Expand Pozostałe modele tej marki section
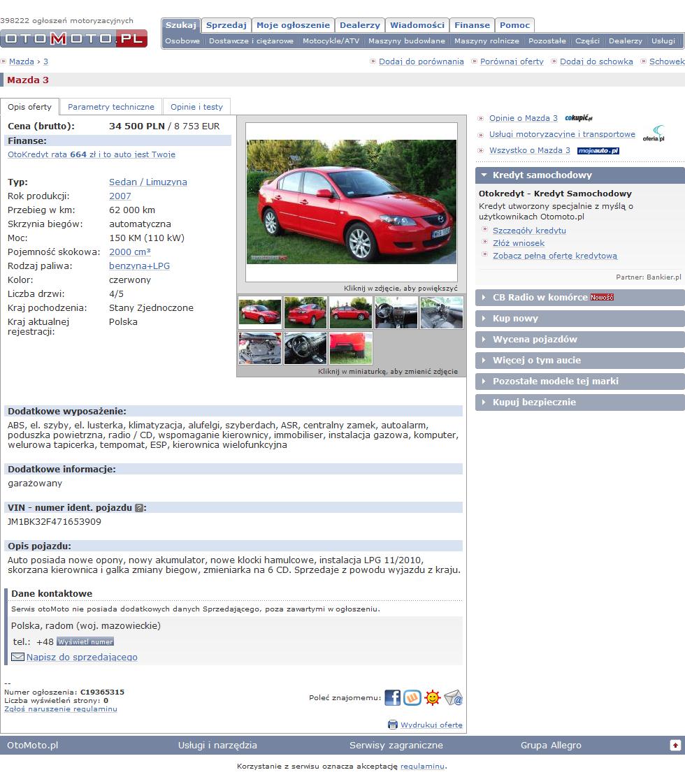This screenshot has width=685, height=784. click(580, 381)
